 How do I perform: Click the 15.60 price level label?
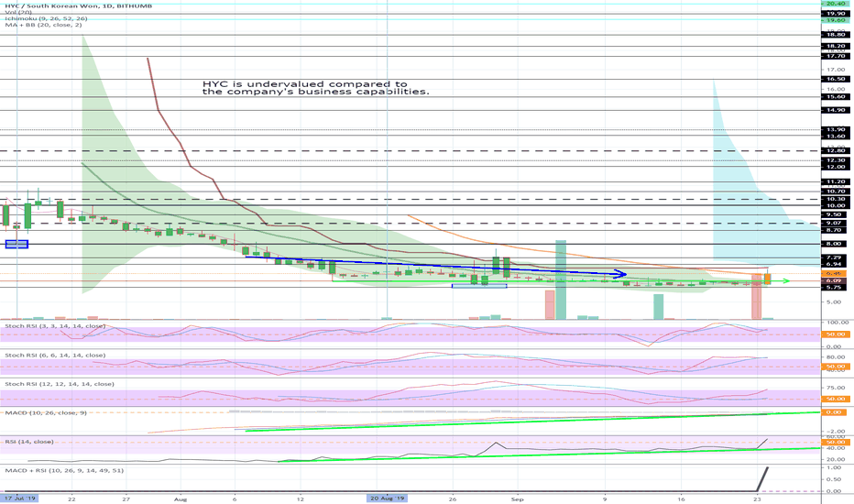point(836,96)
